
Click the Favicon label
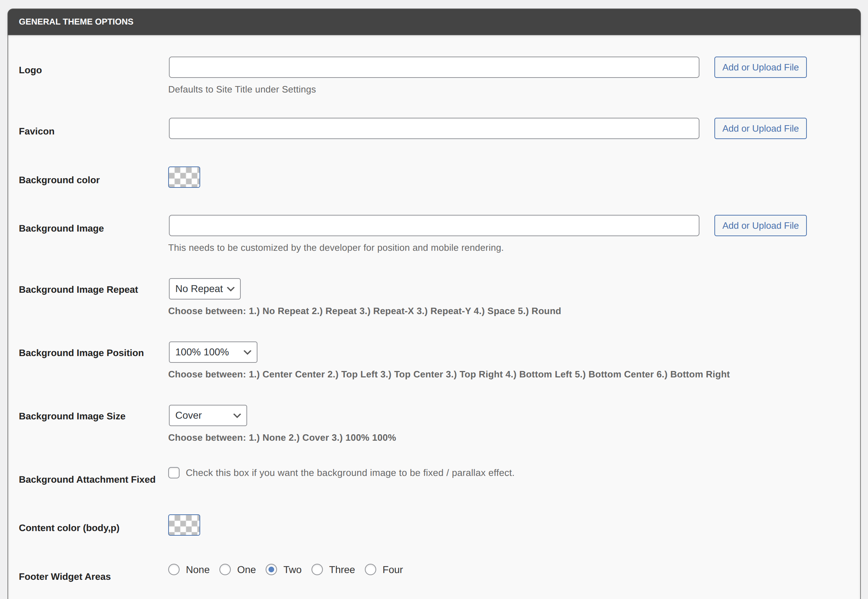coord(37,131)
